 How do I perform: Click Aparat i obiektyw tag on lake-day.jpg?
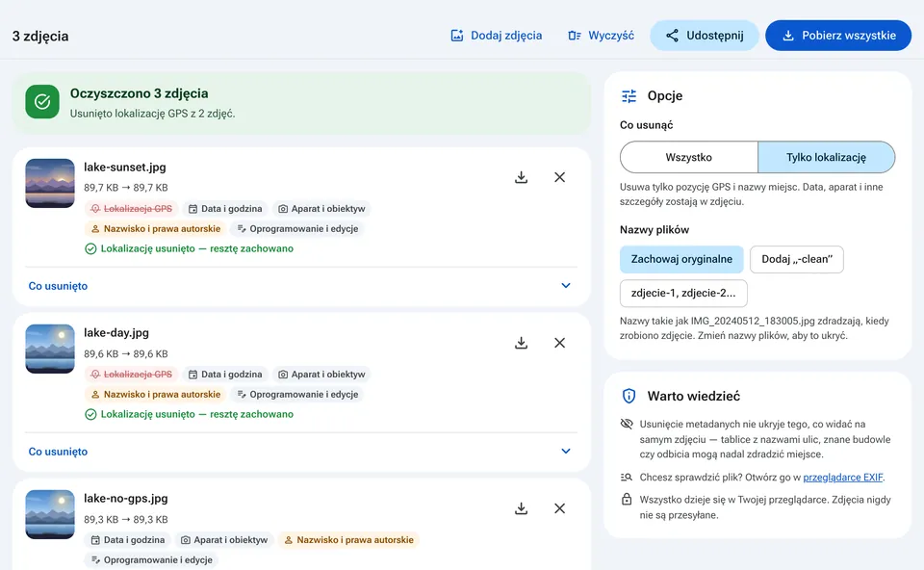pos(321,375)
